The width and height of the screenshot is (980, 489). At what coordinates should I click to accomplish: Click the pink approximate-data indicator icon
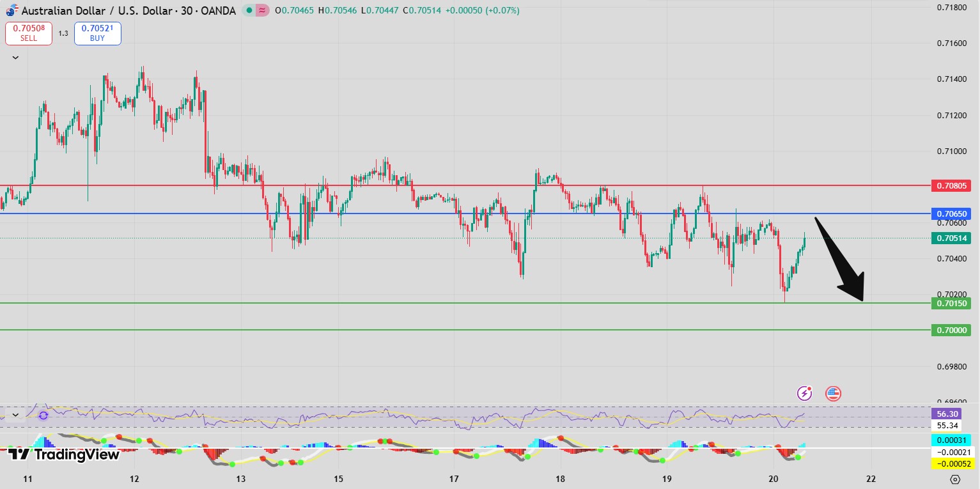pos(262,11)
